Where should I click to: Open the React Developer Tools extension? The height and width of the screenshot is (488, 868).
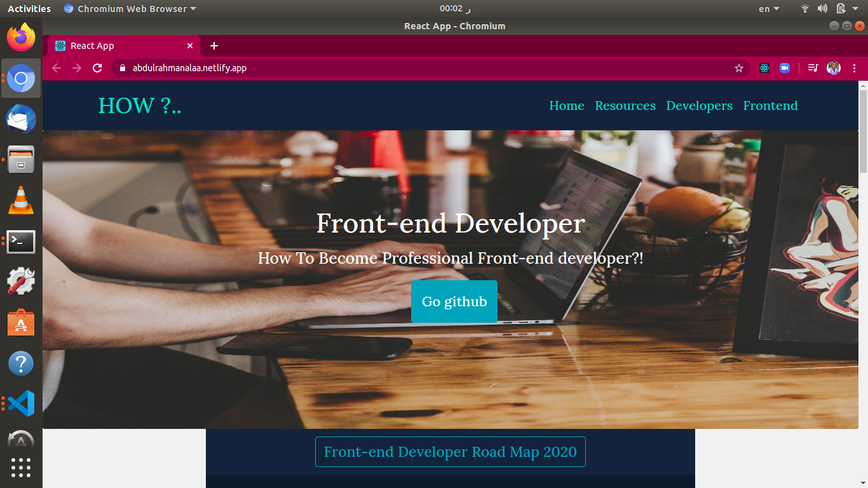point(764,68)
